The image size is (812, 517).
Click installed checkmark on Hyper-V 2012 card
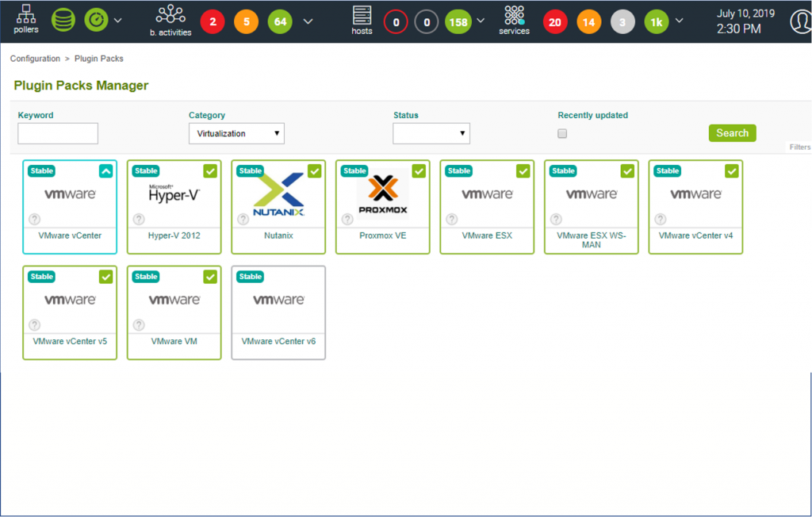(210, 171)
